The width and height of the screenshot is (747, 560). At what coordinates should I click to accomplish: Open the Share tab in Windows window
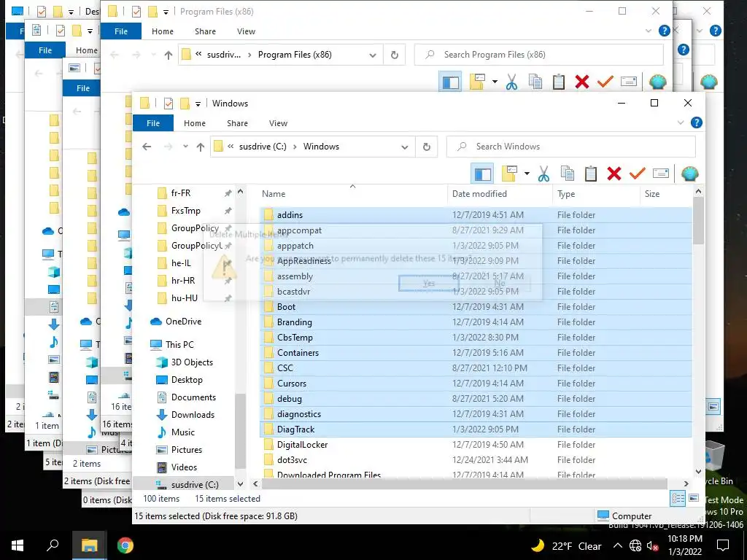pos(237,122)
